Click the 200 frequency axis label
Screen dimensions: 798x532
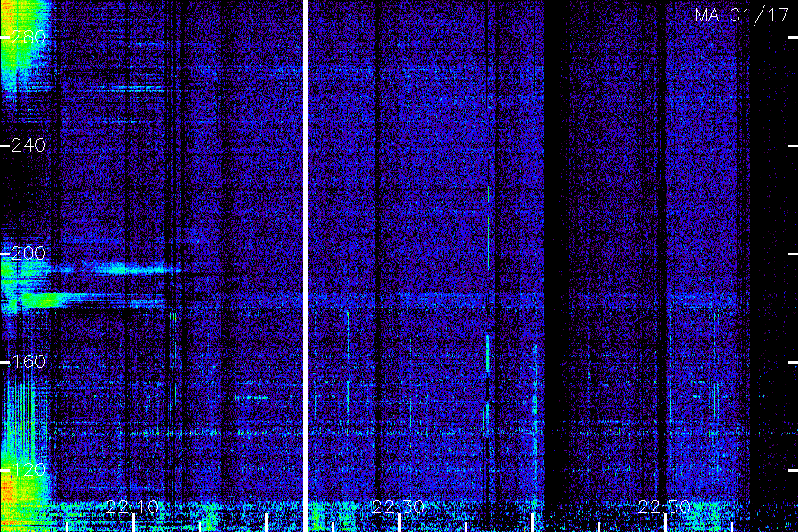28,254
